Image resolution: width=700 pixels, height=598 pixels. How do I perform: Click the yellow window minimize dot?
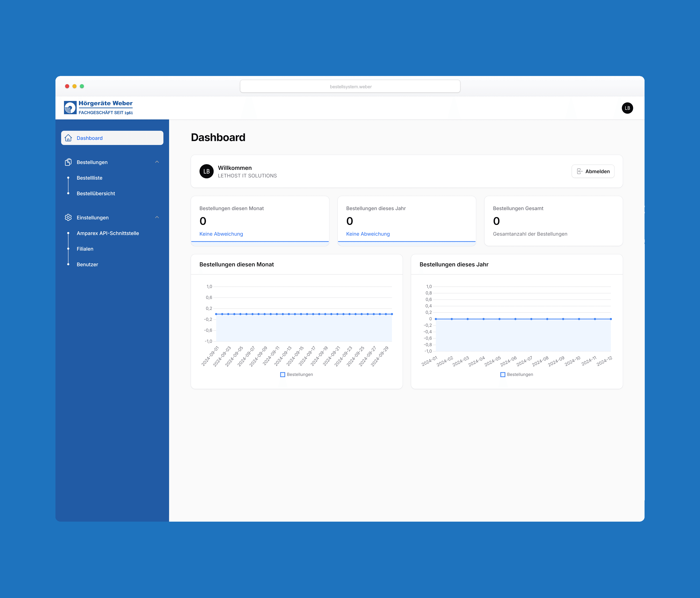point(74,86)
